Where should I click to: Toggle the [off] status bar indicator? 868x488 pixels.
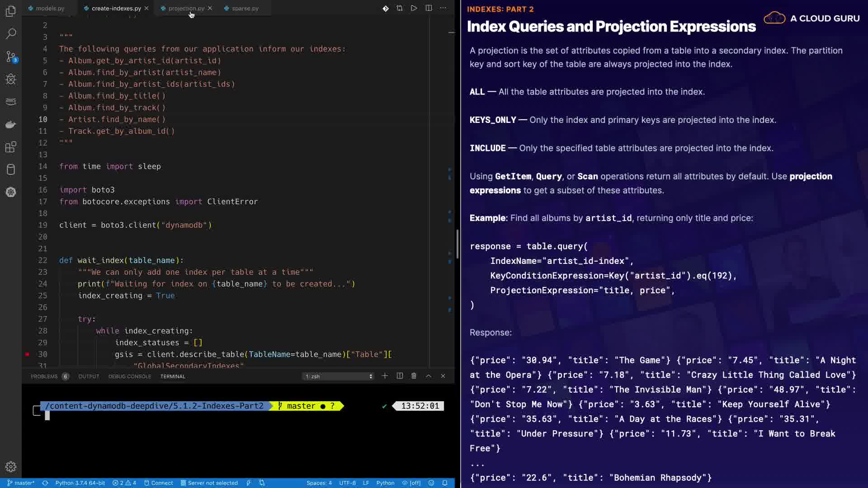click(411, 483)
